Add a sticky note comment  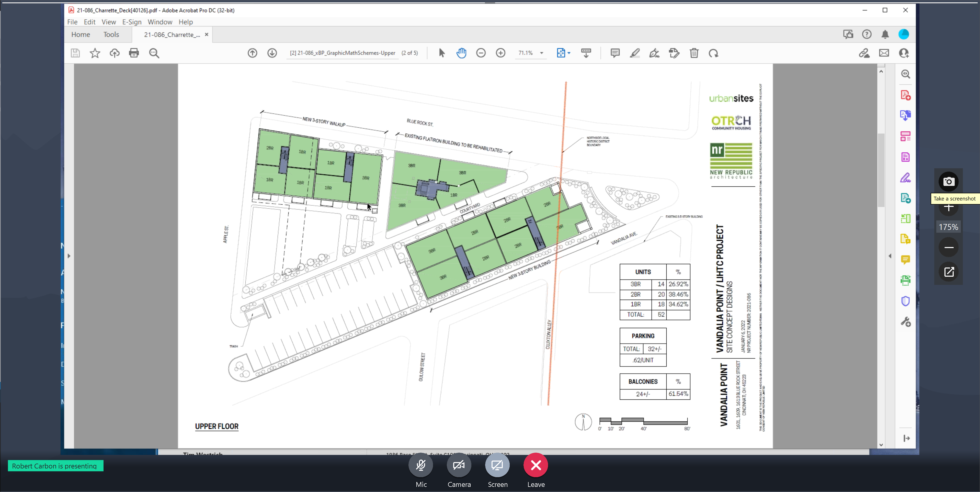615,53
